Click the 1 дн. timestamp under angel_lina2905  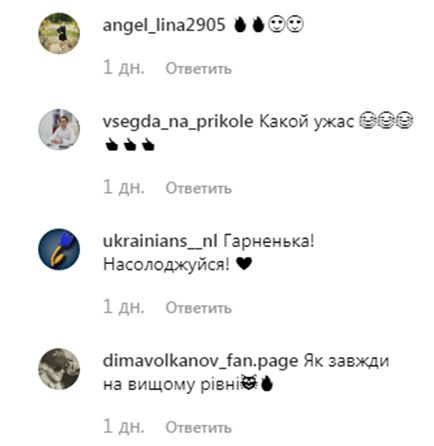coord(124,68)
